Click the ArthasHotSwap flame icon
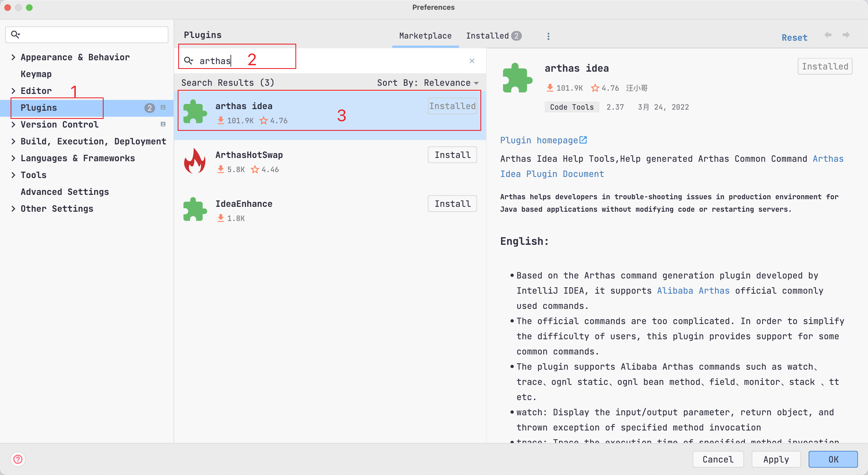 pos(195,160)
